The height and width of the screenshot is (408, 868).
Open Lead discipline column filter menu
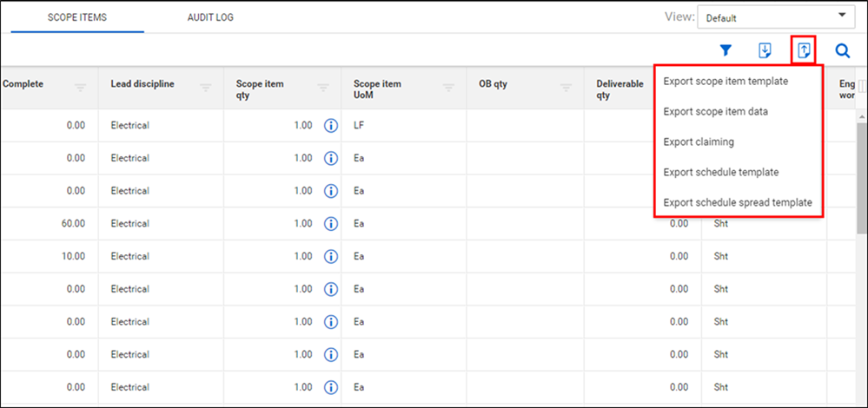click(x=206, y=87)
